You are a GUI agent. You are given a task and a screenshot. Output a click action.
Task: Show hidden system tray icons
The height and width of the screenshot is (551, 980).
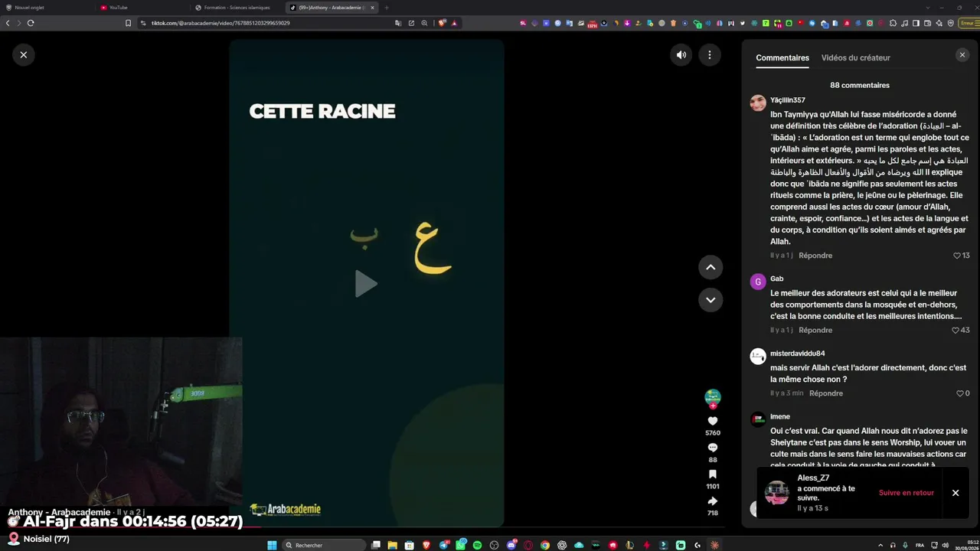tap(880, 545)
